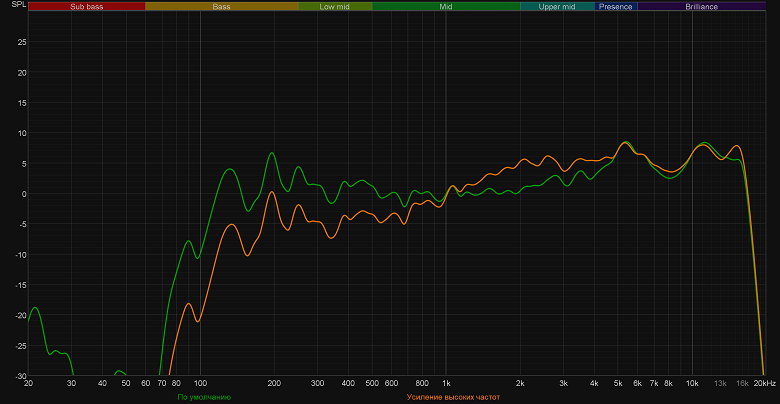The height and width of the screenshot is (404, 780).
Task: Click the Mid frequency band label
Action: click(446, 6)
